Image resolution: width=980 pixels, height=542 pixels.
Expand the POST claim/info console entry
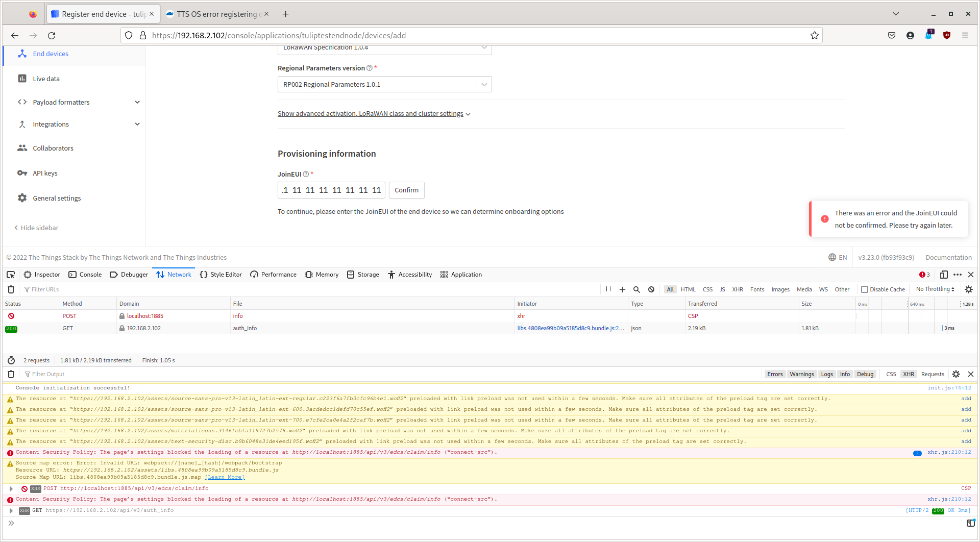point(11,489)
